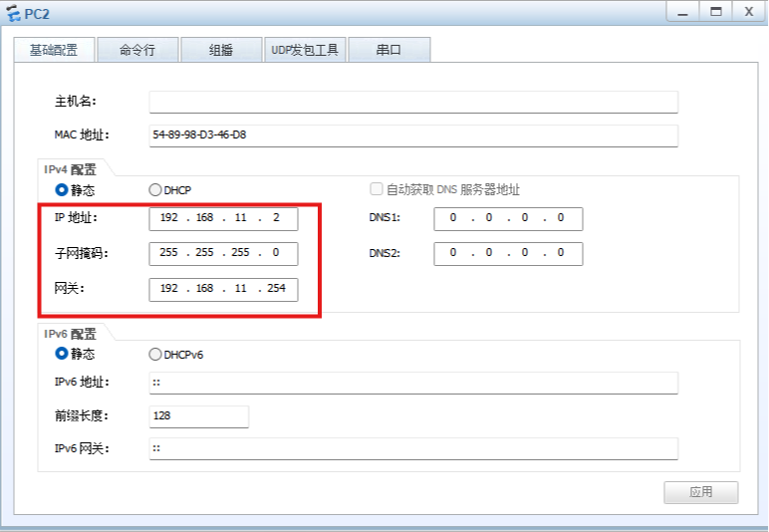Viewport: 769px width, 532px height.
Task: Click the IP 地址 field 192.168.11.2
Action: 223,219
